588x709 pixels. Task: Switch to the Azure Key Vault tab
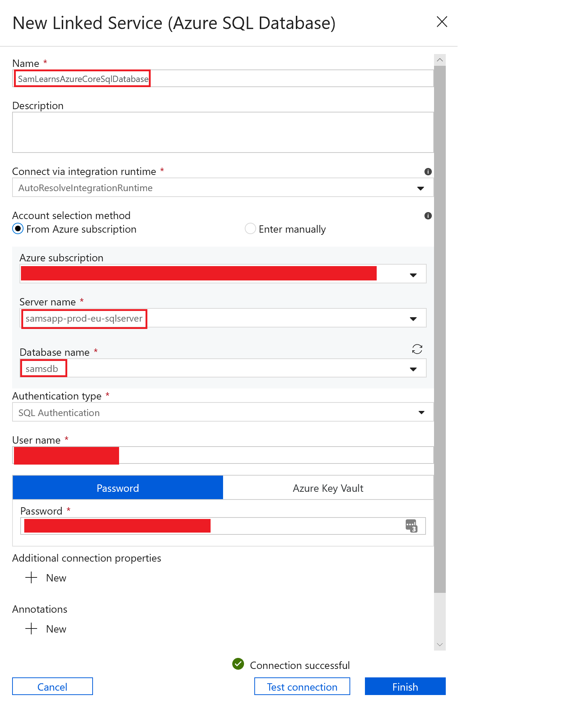328,488
